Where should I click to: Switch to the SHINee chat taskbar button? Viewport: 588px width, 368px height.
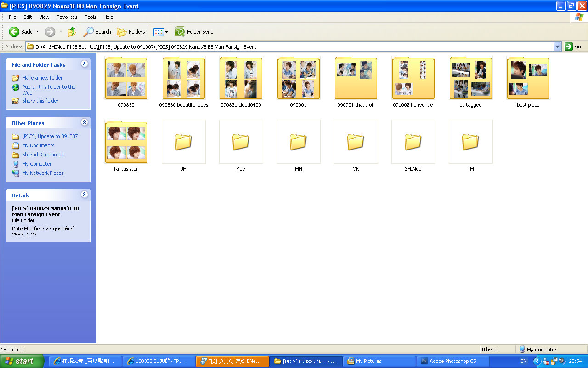(232, 361)
